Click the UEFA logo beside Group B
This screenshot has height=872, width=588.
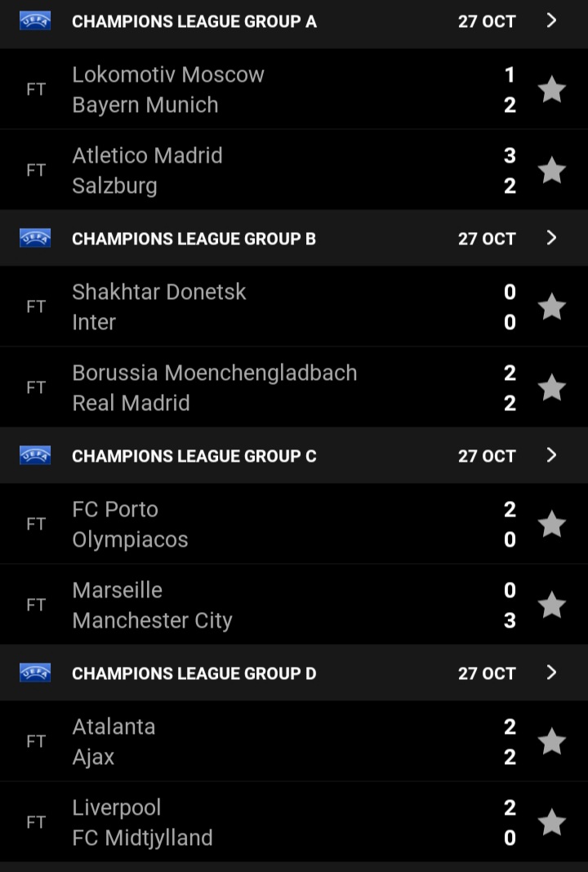click(35, 238)
